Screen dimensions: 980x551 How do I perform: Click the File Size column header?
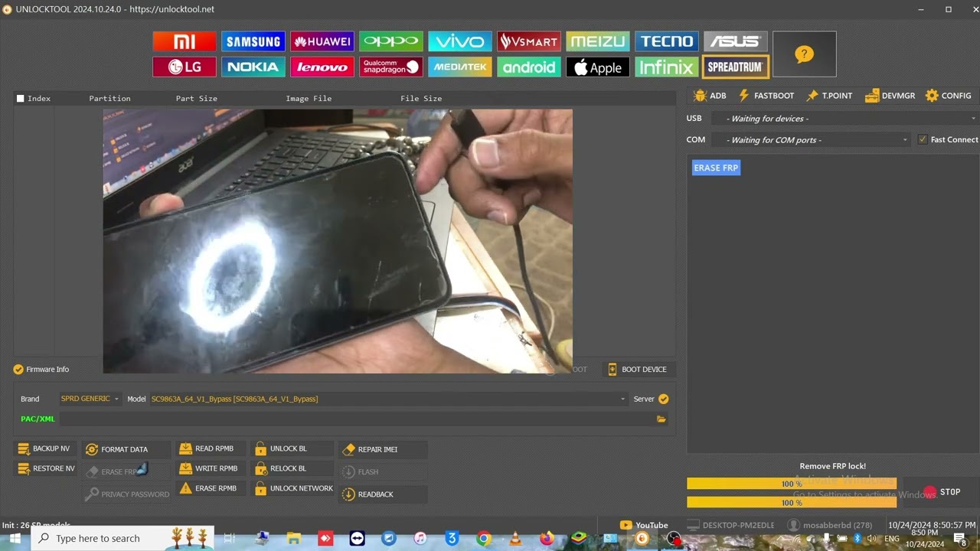click(x=421, y=99)
